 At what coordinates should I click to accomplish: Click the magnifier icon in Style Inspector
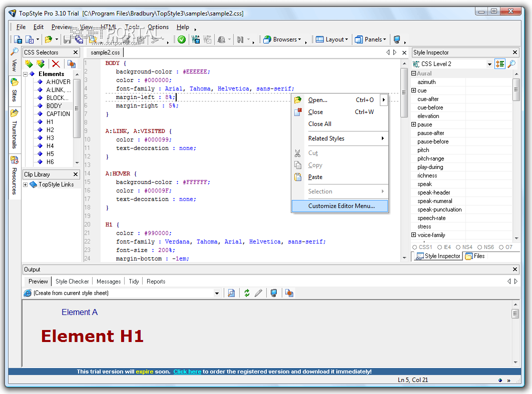pos(511,64)
